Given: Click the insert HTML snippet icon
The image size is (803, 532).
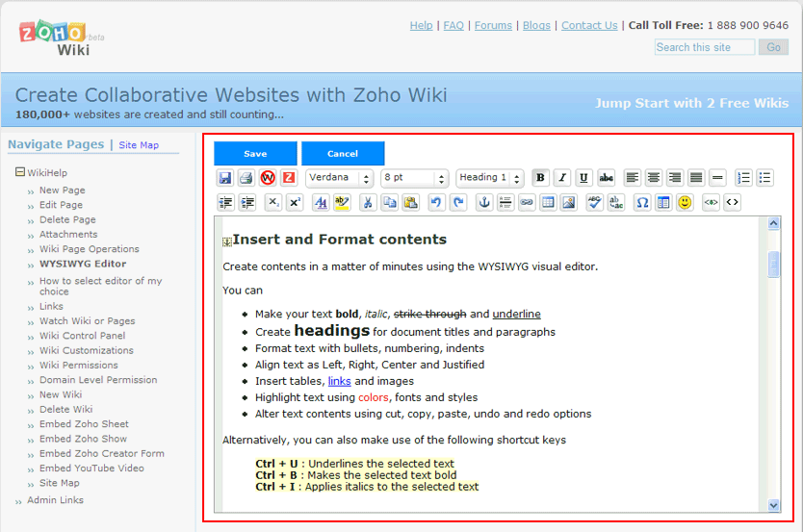Looking at the screenshot, I should (711, 203).
